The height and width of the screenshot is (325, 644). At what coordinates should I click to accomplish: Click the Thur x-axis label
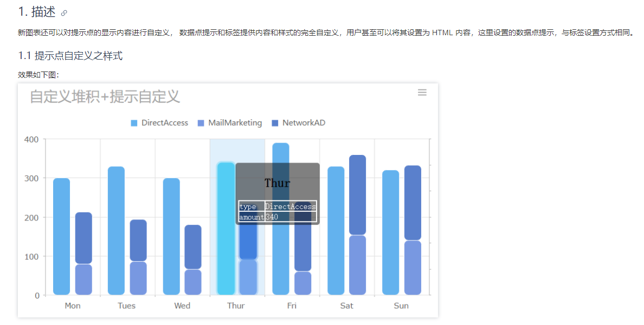click(x=236, y=305)
